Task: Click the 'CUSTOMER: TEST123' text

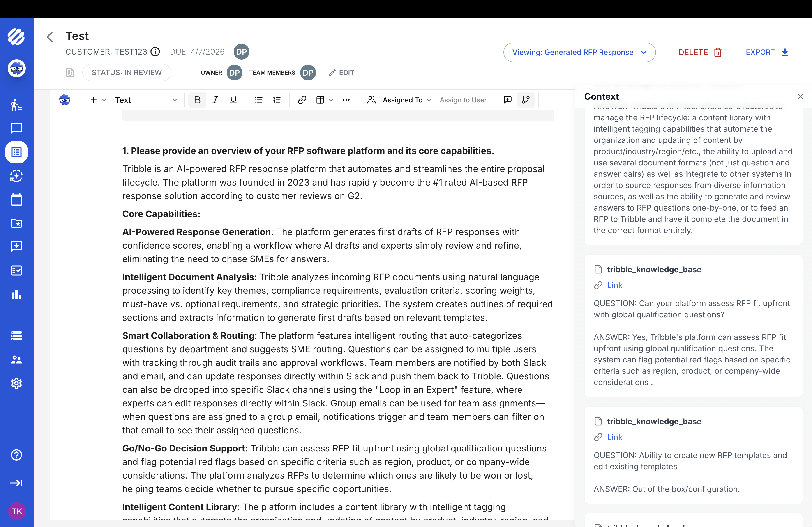Action: coord(106,52)
